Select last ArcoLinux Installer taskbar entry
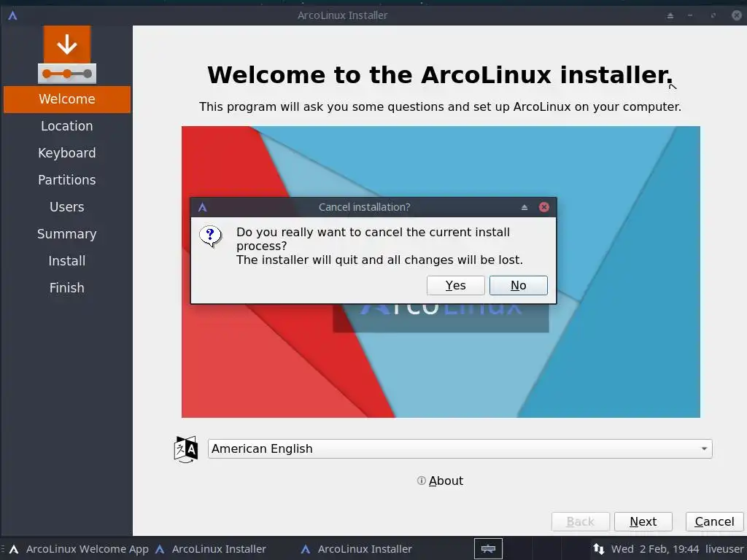Screen dimensions: 747x560 click(x=357, y=549)
